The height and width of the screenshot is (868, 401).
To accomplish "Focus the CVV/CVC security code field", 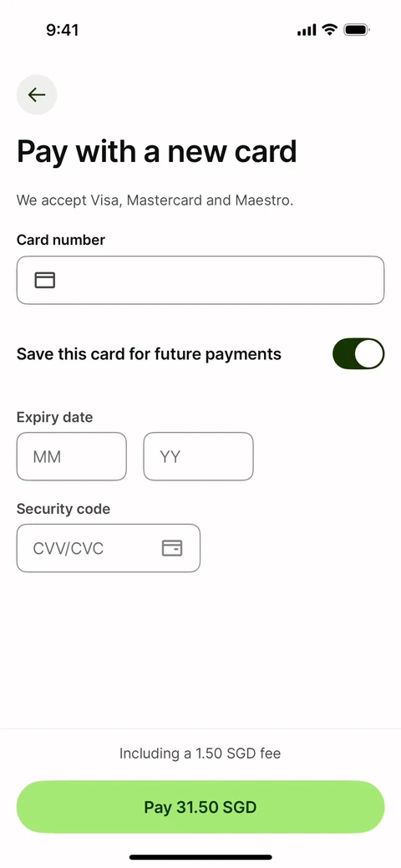I will point(109,548).
